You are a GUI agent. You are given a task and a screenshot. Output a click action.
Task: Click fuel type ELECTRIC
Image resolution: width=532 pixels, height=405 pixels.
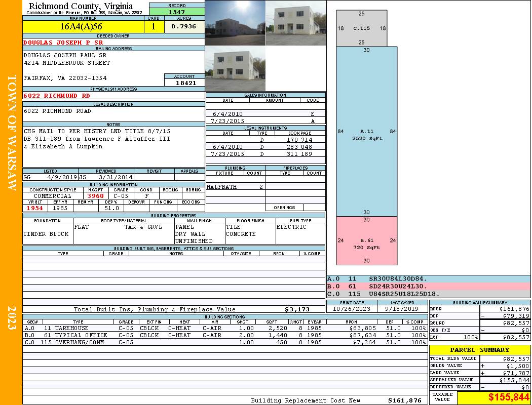tap(291, 227)
